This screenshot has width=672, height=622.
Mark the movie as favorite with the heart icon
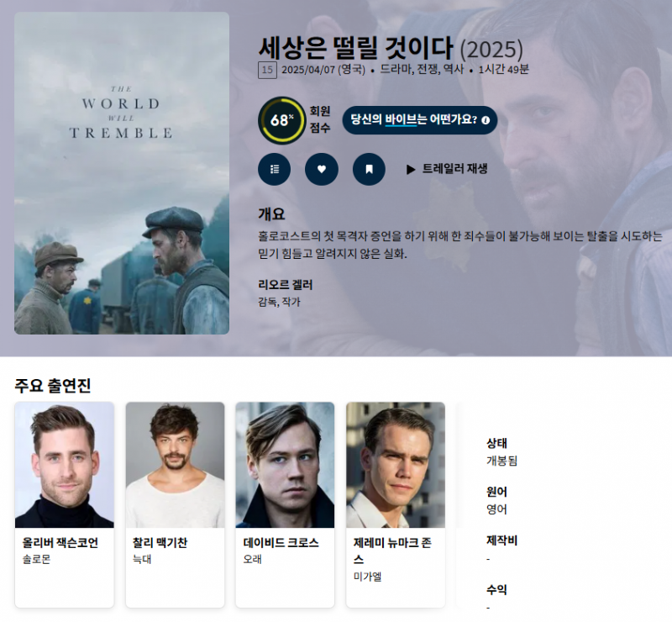(322, 169)
